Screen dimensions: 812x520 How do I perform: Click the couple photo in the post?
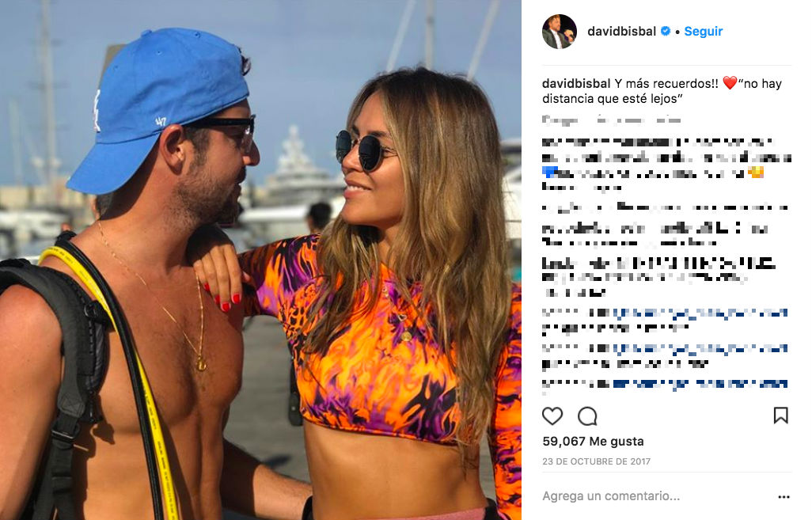pyautogui.click(x=260, y=260)
